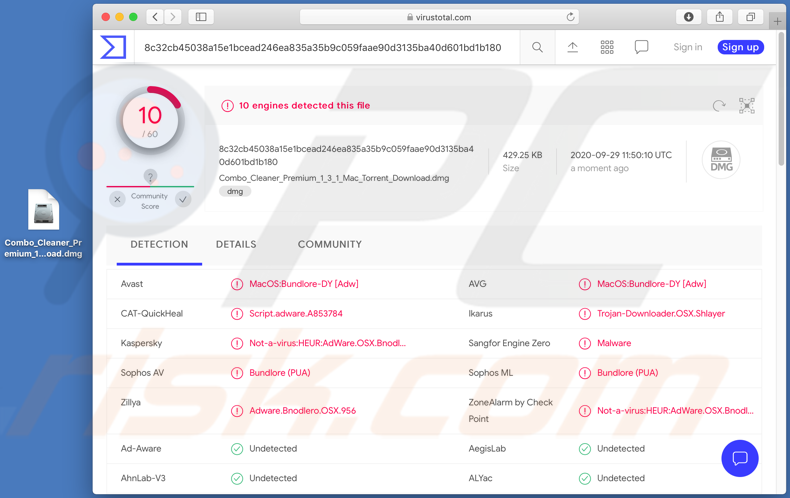
Task: Click the file name Combo_Cleaner_Premium text
Action: pyautogui.click(x=334, y=178)
